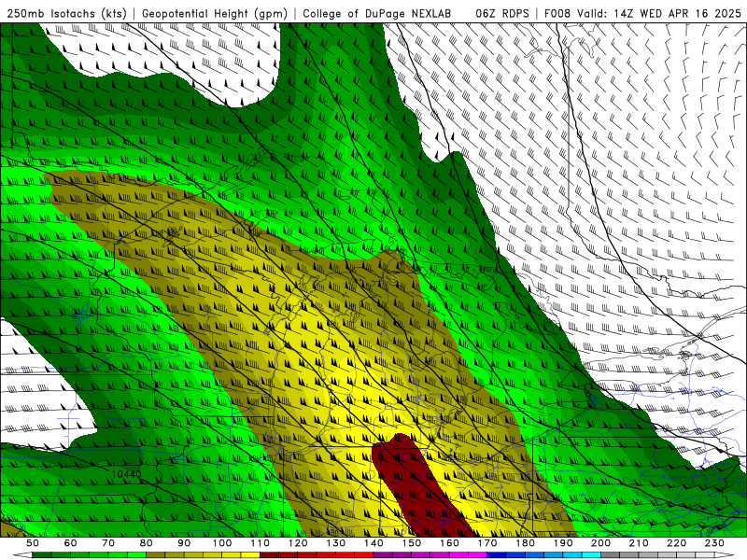
Task: Select the "College of DuPage NEXLAB" header text
Action: coord(376,13)
